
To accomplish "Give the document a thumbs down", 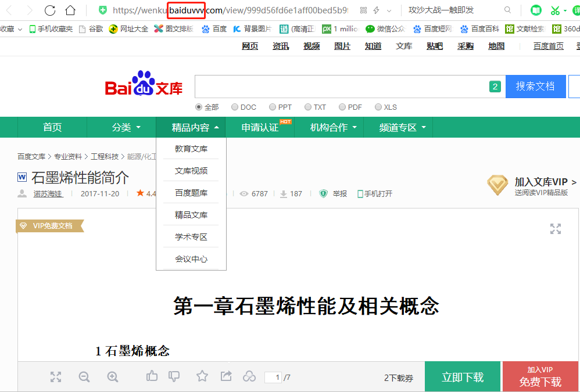I will 174,376.
